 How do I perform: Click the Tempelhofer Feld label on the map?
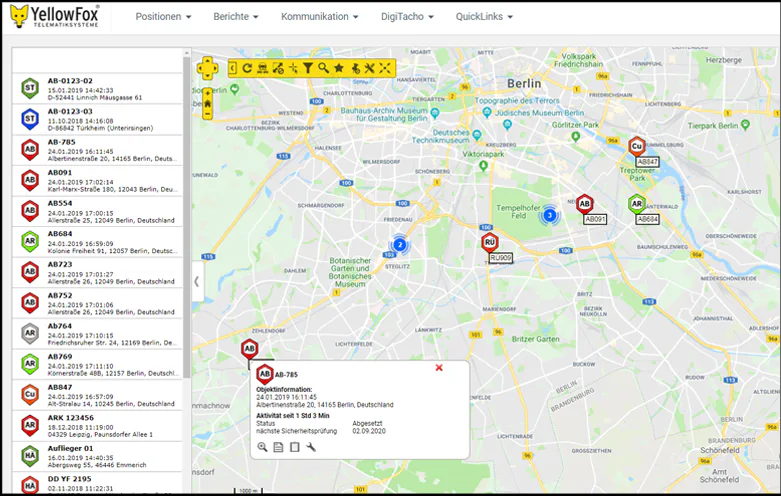pyautogui.click(x=518, y=211)
